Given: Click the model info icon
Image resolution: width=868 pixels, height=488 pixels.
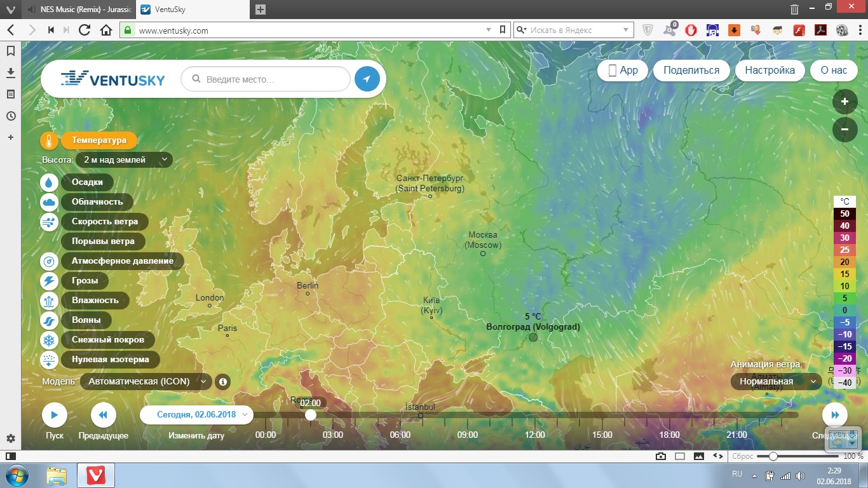Looking at the screenshot, I should pyautogui.click(x=222, y=382).
